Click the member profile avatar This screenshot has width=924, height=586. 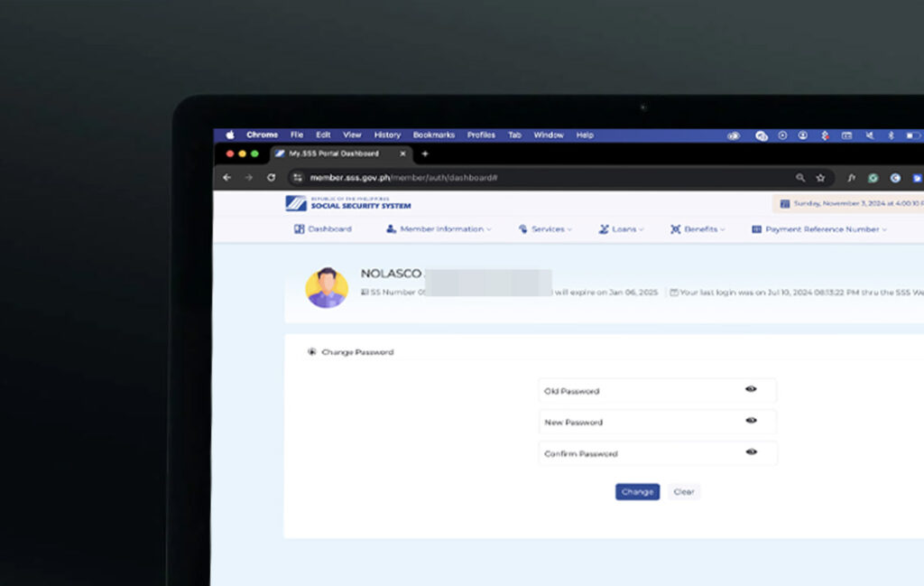pyautogui.click(x=327, y=288)
